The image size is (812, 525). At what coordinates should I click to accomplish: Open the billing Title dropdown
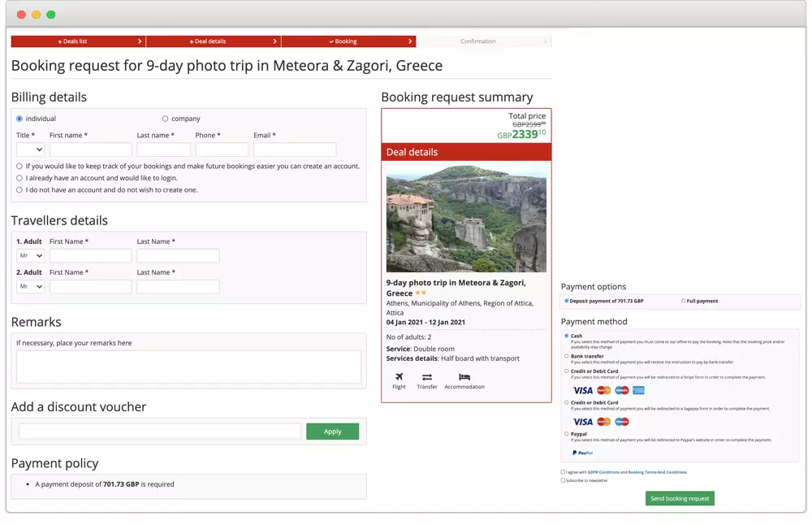(x=30, y=150)
